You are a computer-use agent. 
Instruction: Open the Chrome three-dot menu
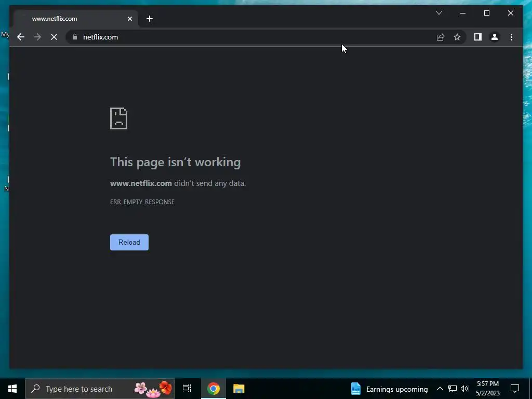click(511, 37)
